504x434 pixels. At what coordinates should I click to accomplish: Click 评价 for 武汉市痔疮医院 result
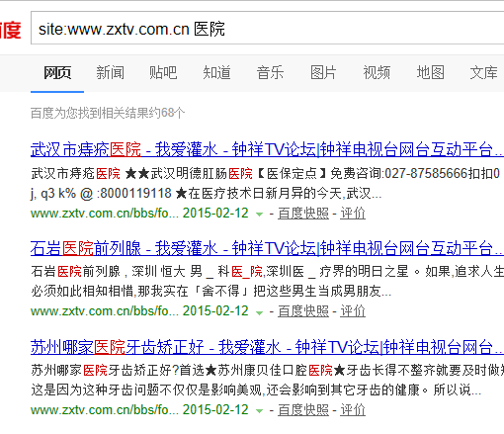(353, 214)
